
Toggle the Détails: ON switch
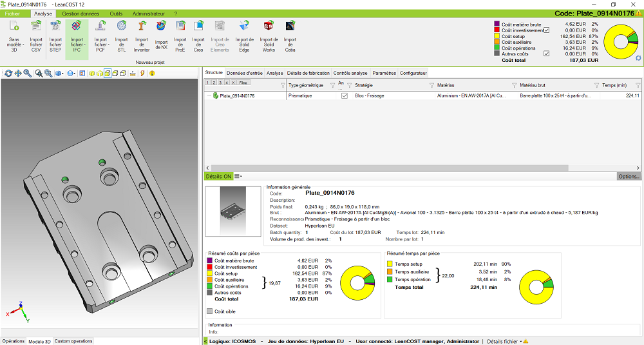(218, 177)
